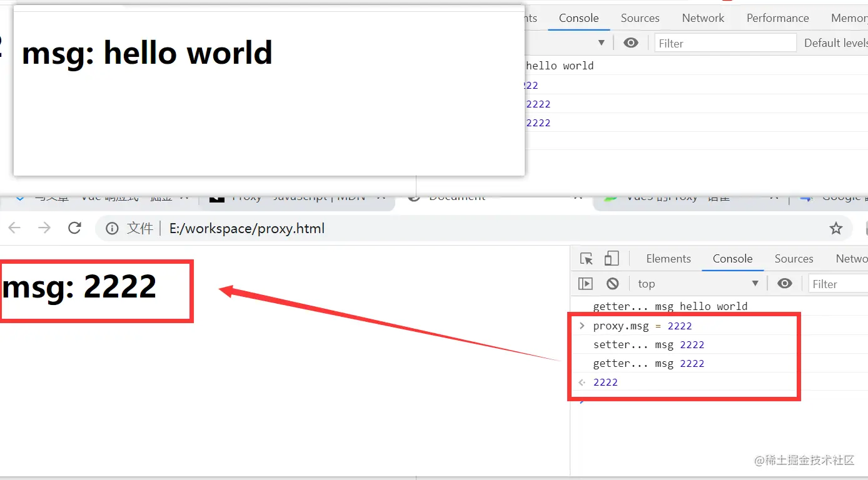Focus the Filter field beside Default levels
Image resolution: width=868 pixels, height=480 pixels.
pos(725,42)
